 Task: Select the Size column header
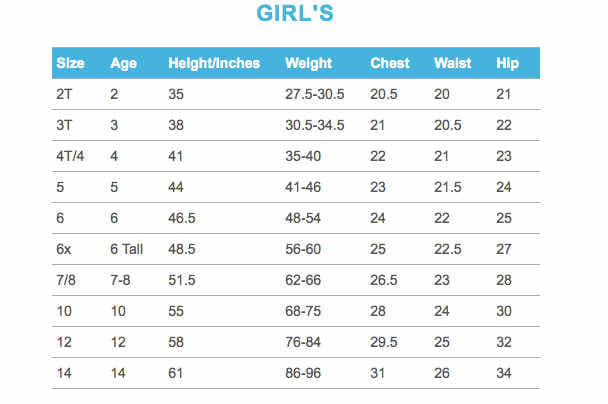point(70,63)
